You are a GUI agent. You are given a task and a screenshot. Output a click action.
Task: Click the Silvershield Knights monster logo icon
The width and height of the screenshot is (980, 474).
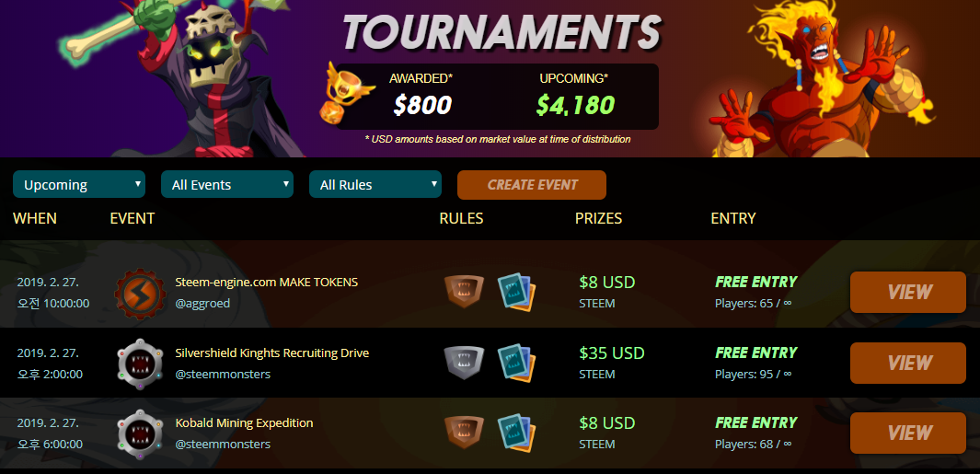(140, 364)
